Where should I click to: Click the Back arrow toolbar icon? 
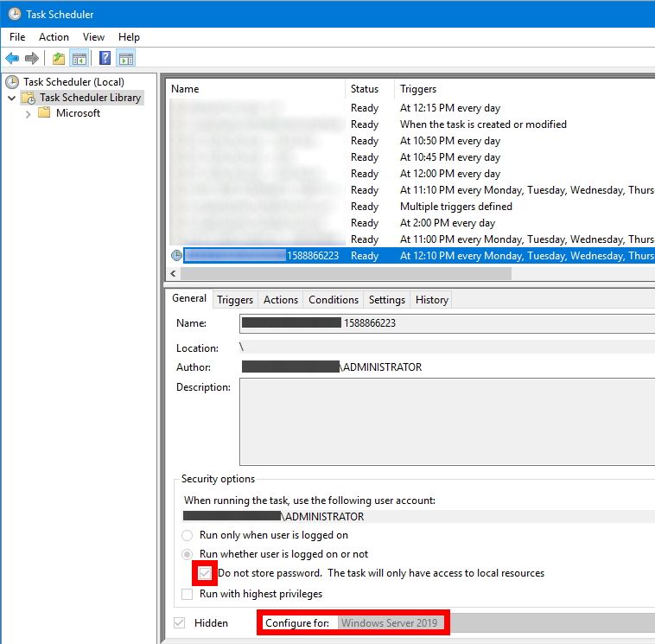coord(13,58)
